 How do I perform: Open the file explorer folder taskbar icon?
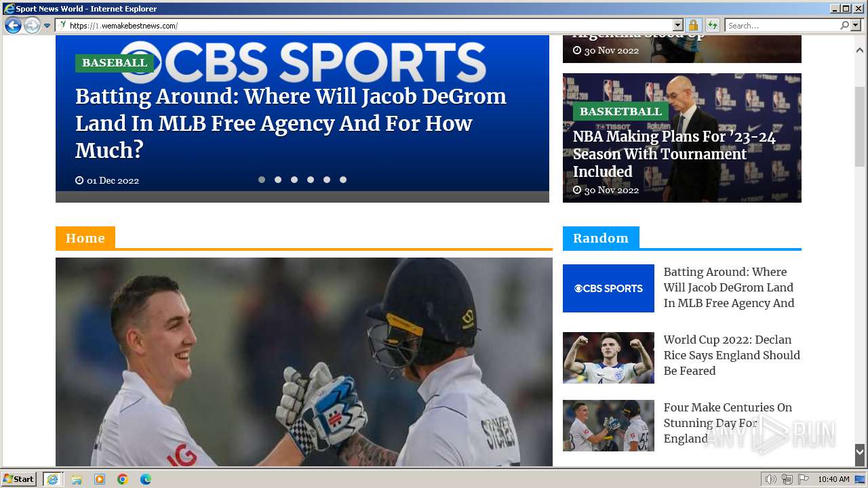tap(77, 479)
